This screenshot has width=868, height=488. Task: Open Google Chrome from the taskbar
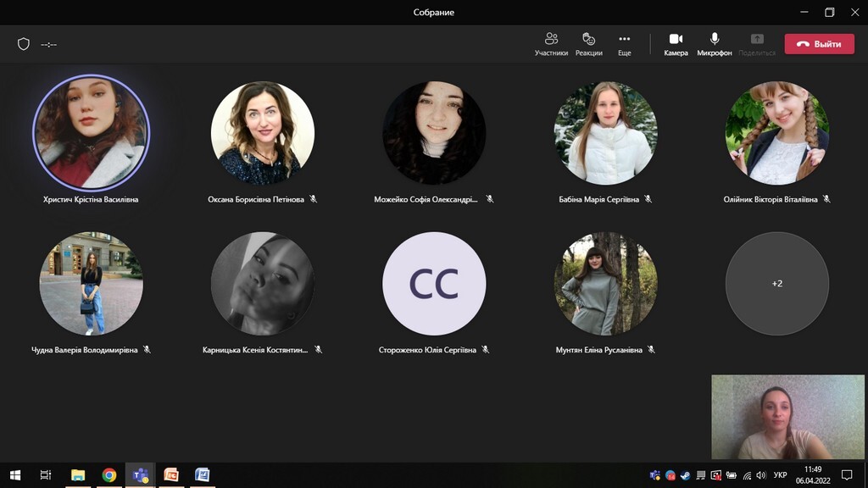[x=109, y=475]
